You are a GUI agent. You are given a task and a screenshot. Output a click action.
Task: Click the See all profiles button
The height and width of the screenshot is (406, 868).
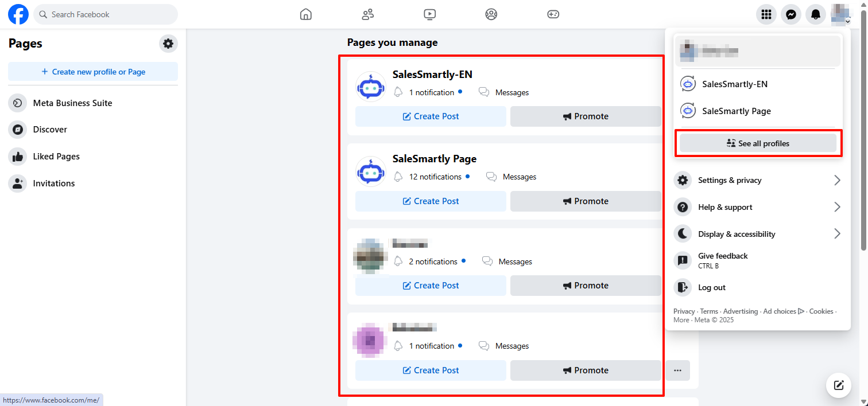[758, 143]
